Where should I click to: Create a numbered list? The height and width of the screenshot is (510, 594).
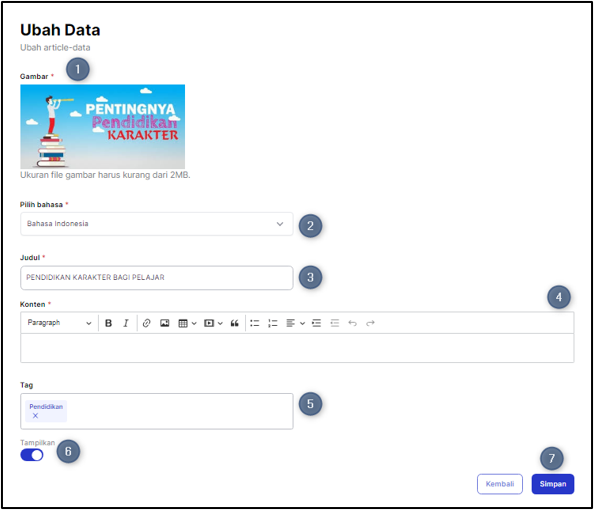pyautogui.click(x=273, y=323)
